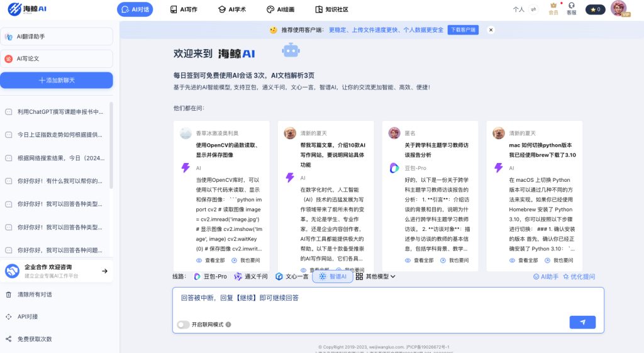Viewport: 644px width, 353px height.
Task: Click 查看全部 on the mac python card
Action: pyautogui.click(x=524, y=260)
